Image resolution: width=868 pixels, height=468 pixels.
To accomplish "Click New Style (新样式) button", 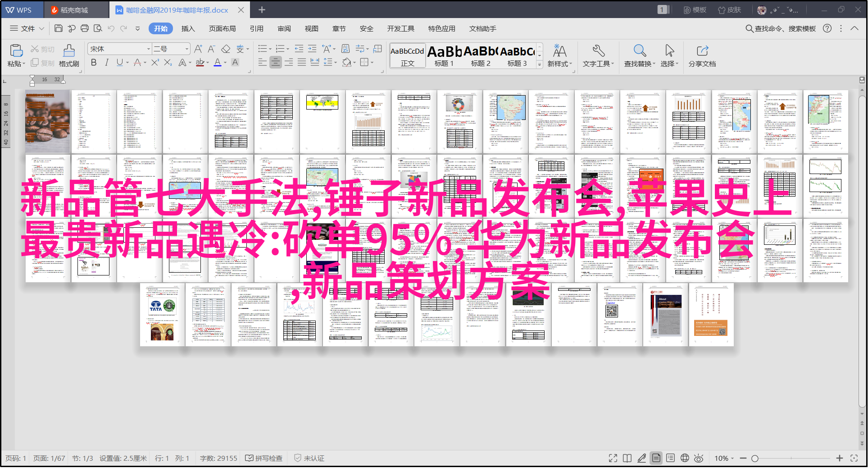I will (559, 55).
